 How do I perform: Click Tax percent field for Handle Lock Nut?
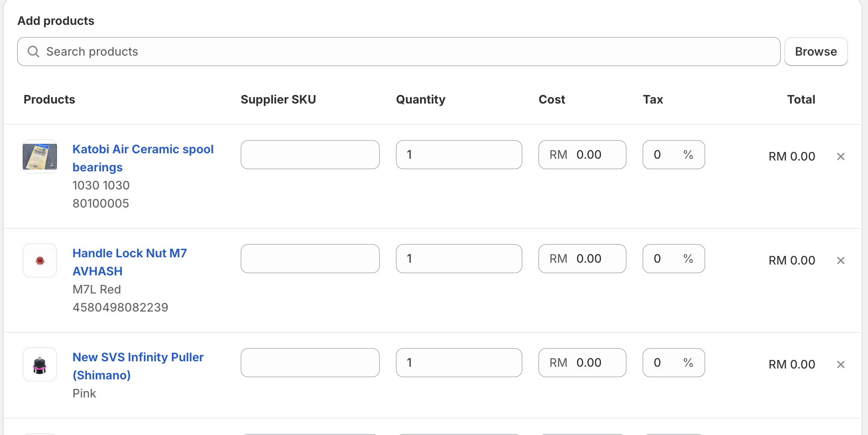[665, 259]
